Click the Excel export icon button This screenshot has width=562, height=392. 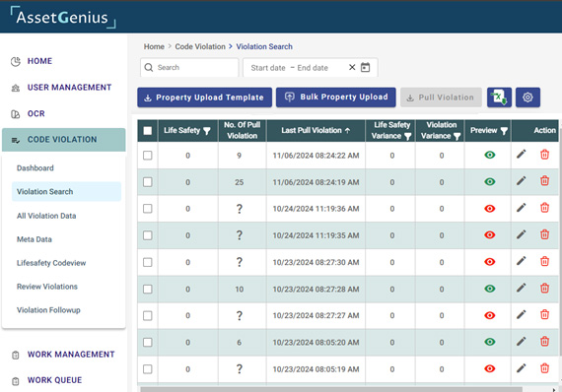(499, 98)
